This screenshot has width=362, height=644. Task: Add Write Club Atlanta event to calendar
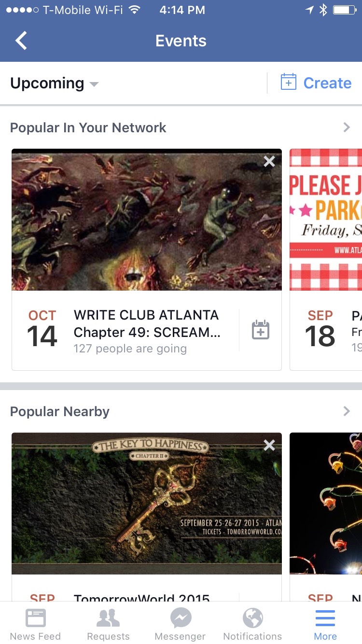click(x=261, y=330)
